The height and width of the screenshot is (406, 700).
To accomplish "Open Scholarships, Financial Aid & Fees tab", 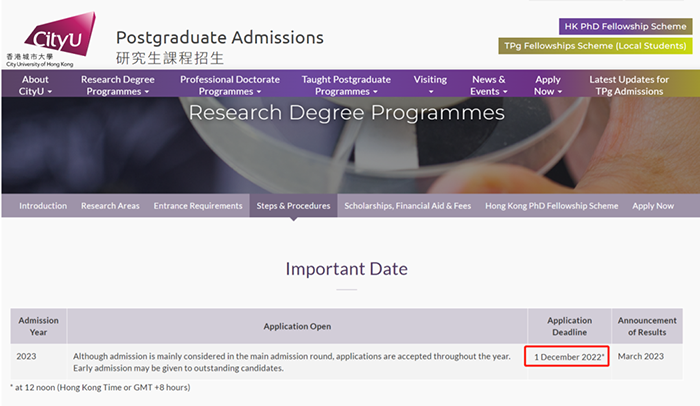I will pyautogui.click(x=407, y=206).
